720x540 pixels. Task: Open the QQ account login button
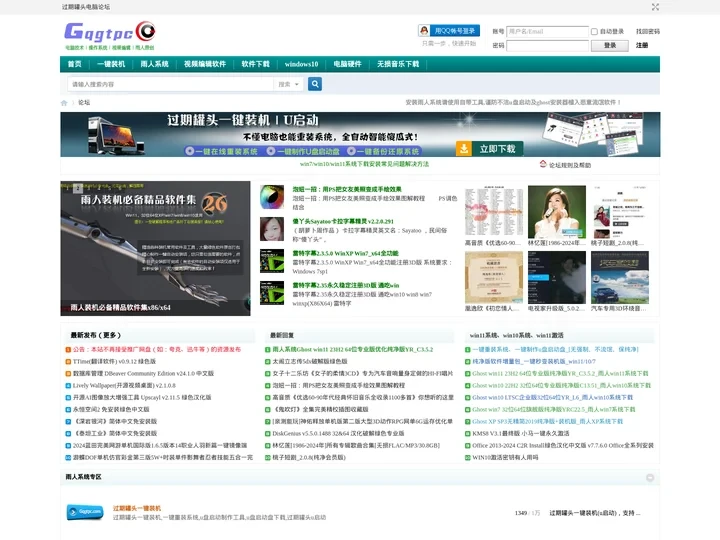pyautogui.click(x=449, y=31)
